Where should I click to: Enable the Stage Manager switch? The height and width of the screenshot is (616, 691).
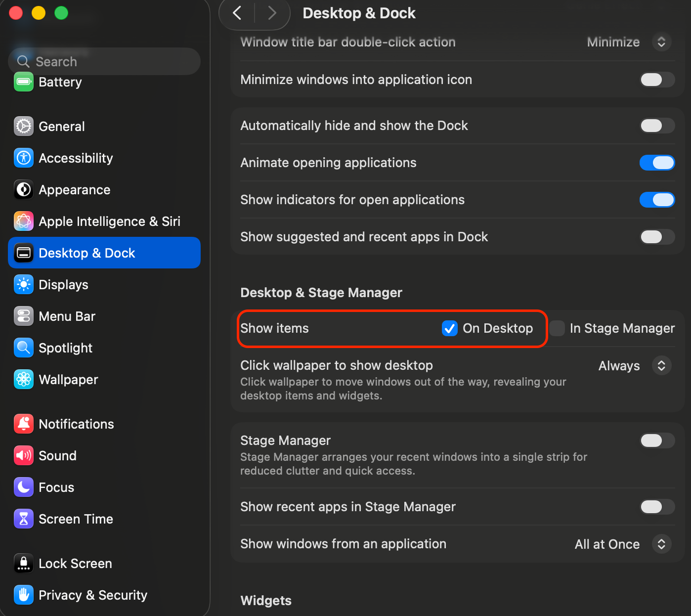click(657, 440)
